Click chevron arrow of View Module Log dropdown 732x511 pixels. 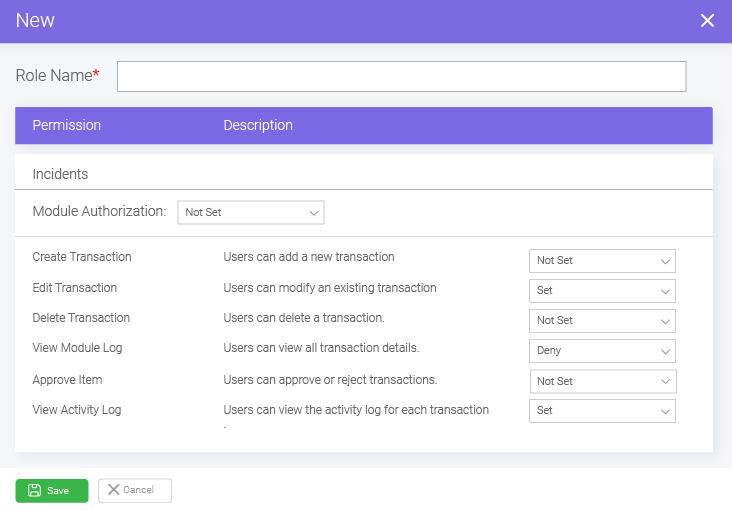(666, 351)
